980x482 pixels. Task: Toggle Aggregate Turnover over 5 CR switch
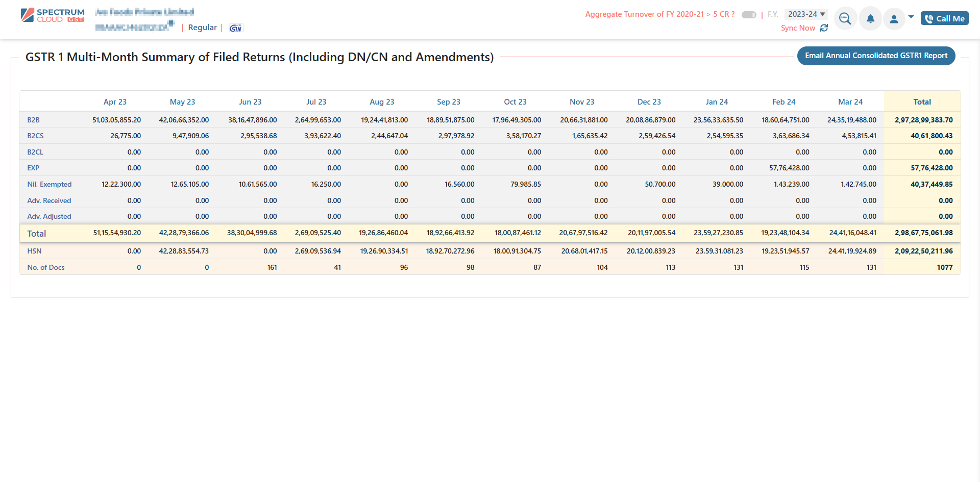click(749, 15)
